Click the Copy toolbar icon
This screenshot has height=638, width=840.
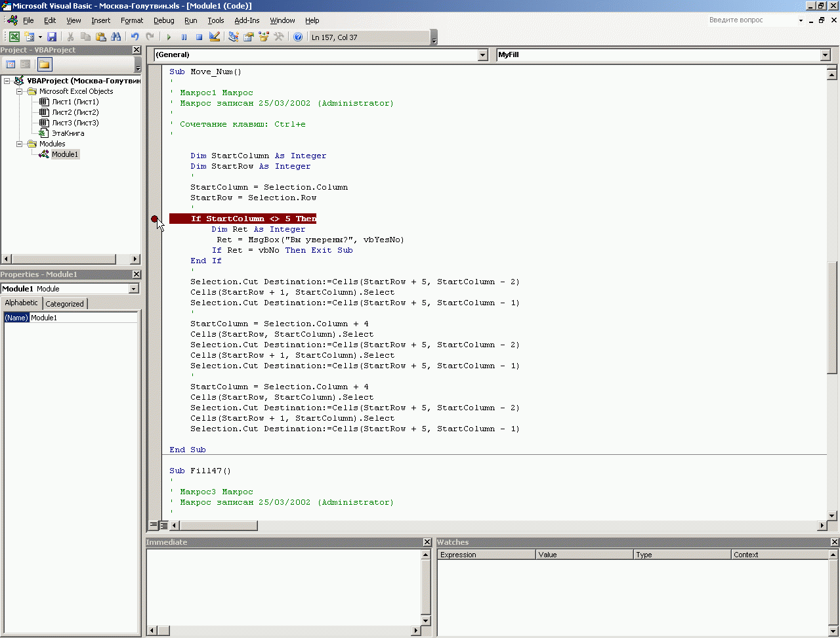tap(85, 37)
